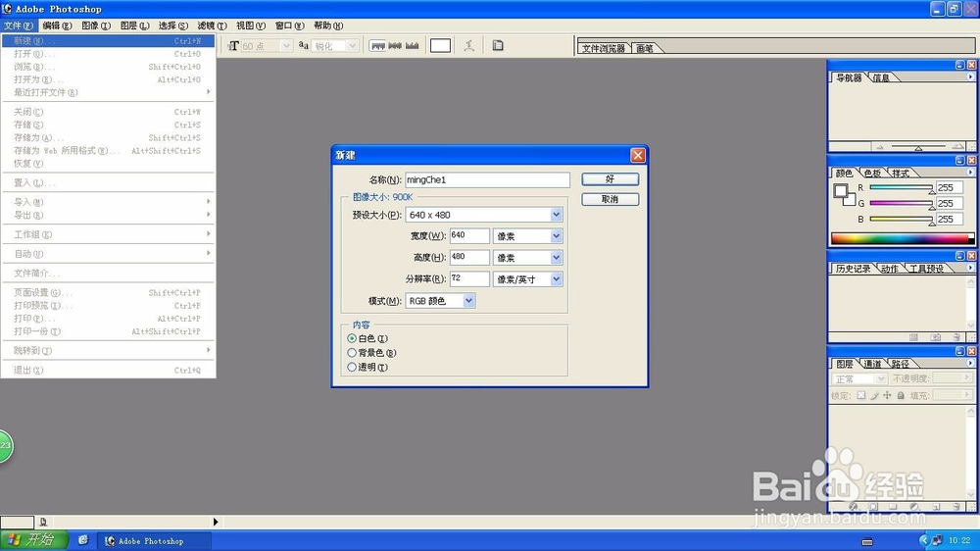Viewport: 980px width, 551px height.
Task: Click the lock all padlock icon
Action: [901, 395]
